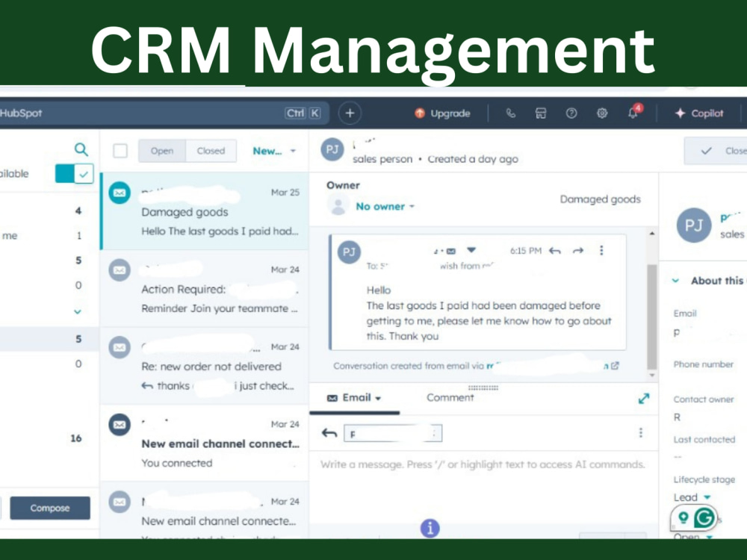Expand the reply editor icon

click(x=644, y=399)
